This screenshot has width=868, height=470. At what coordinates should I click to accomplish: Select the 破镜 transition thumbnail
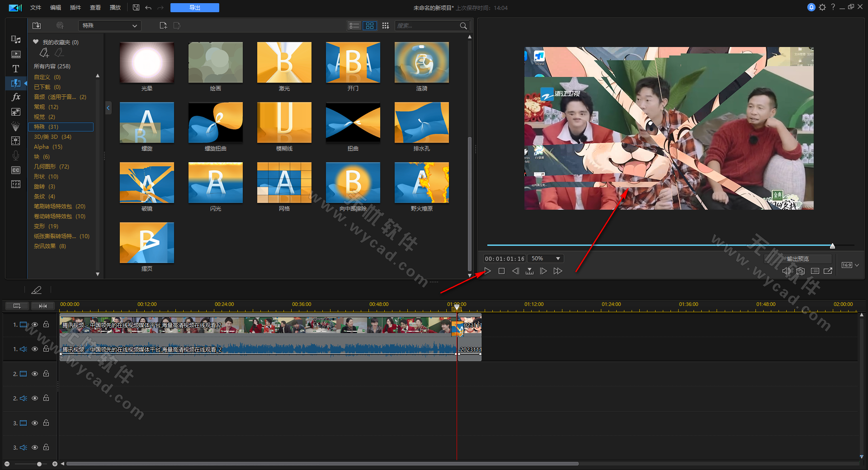point(147,183)
